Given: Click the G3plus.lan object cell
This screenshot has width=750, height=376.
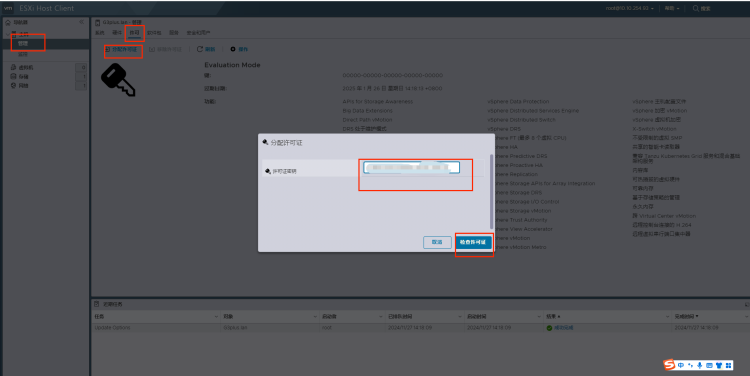Looking at the screenshot, I should [x=235, y=328].
